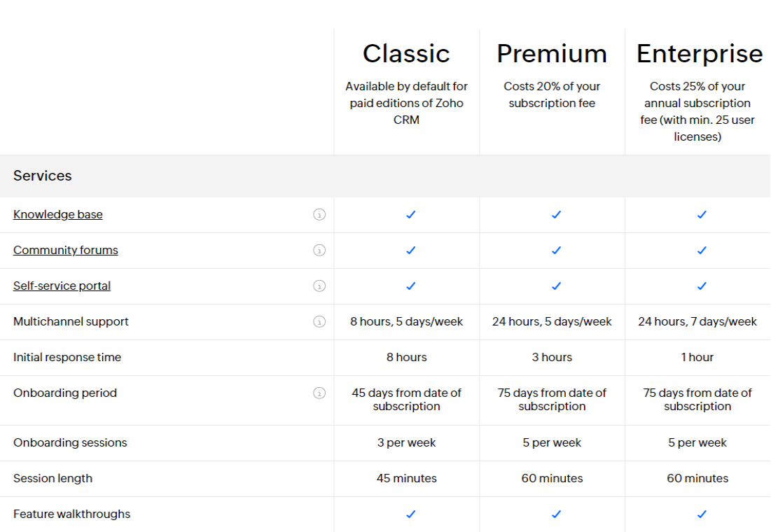Click Classic checkmark for Knowledge base
The image size is (771, 532).
coord(410,215)
